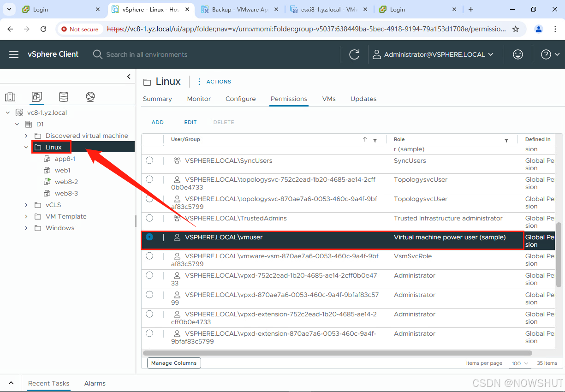Select the vpxd-752c2ead row radio button

click(x=149, y=275)
